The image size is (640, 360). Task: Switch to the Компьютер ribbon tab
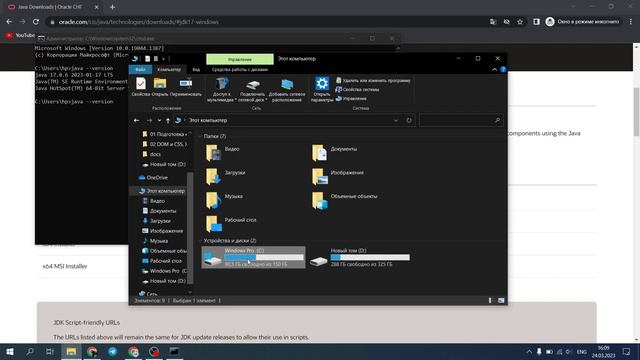click(169, 69)
